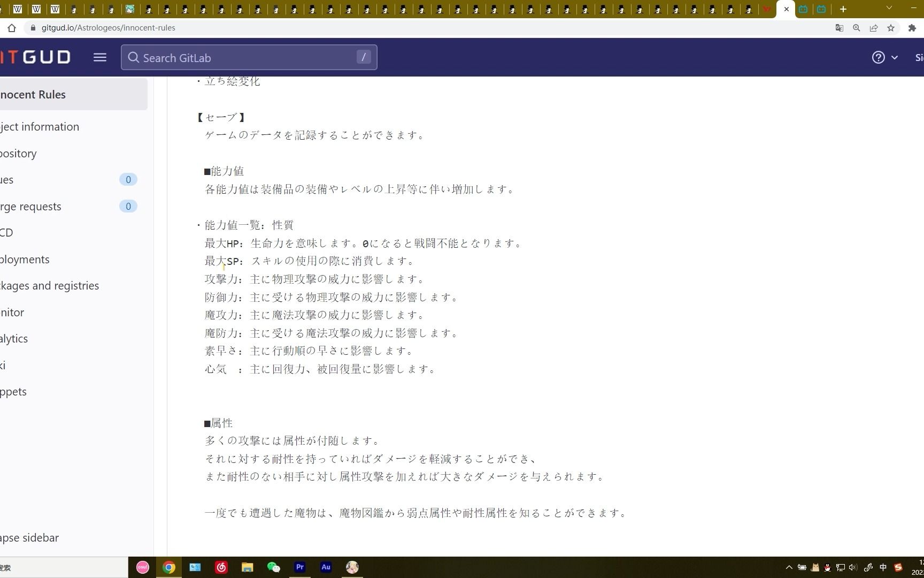Screen dimensions: 924x578
Task: Open the Extensions puzzle icon
Action: pyautogui.click(x=912, y=28)
